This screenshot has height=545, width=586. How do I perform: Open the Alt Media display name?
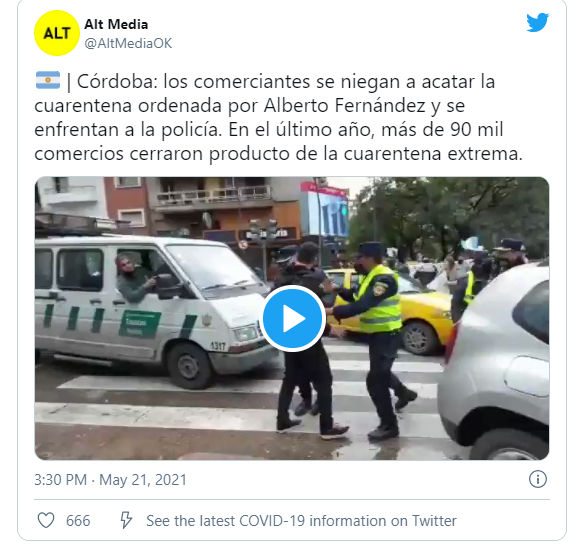click(116, 24)
